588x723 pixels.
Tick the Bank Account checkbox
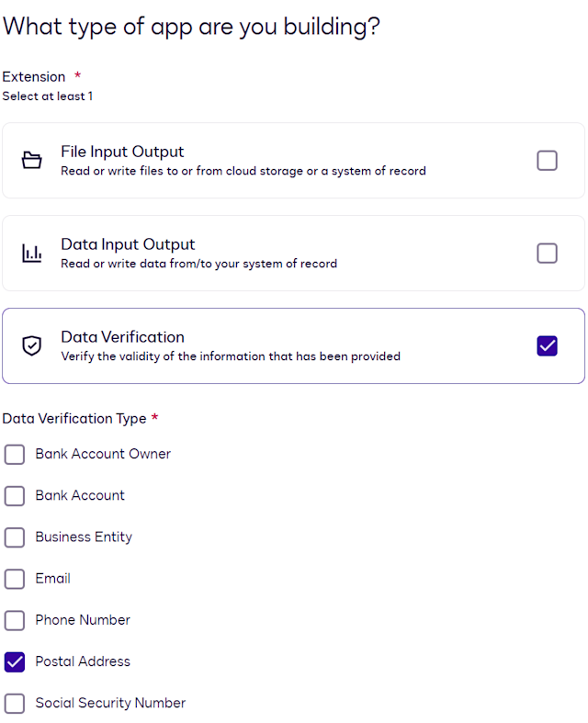(15, 496)
